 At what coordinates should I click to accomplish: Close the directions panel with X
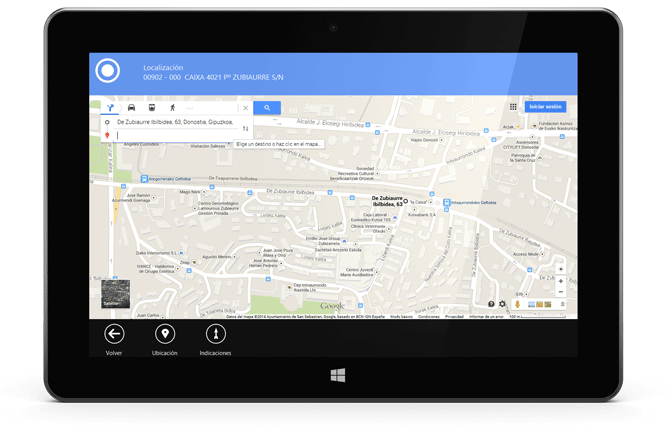246,108
